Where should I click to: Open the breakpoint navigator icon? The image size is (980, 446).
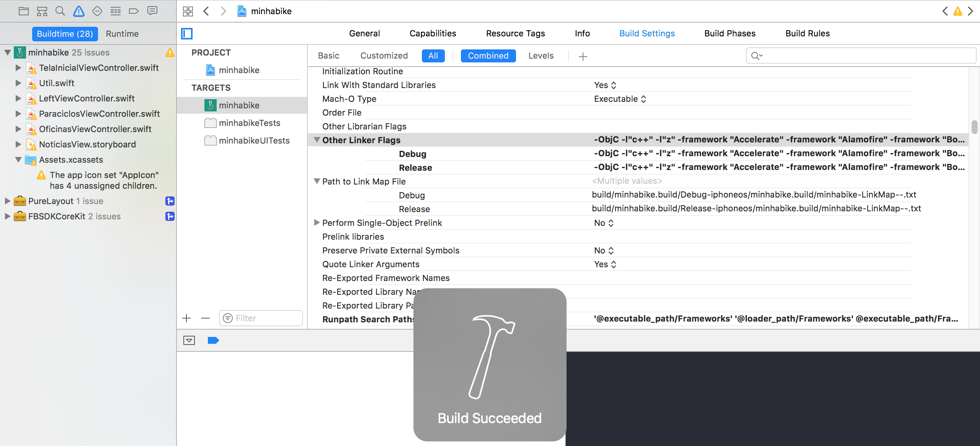click(x=134, y=11)
